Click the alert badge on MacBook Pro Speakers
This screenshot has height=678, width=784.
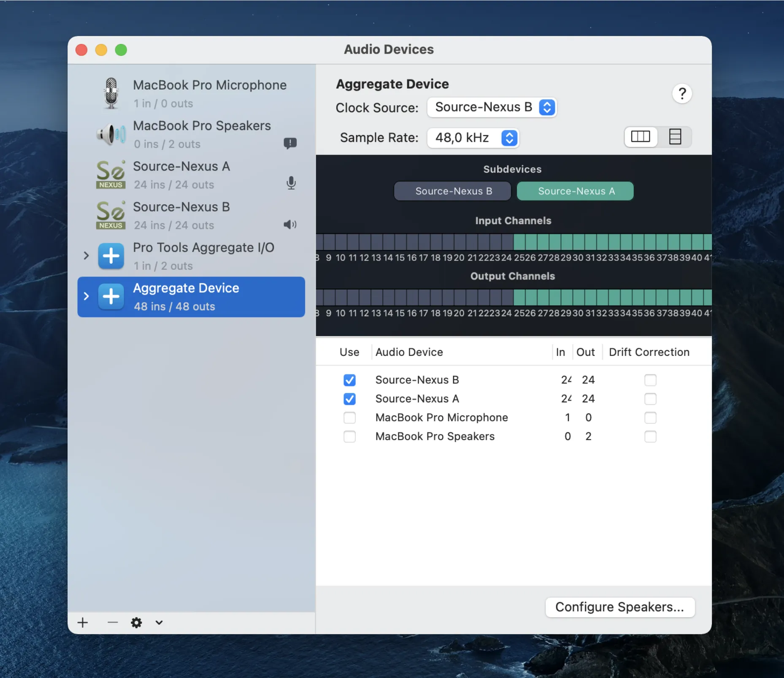(x=290, y=144)
